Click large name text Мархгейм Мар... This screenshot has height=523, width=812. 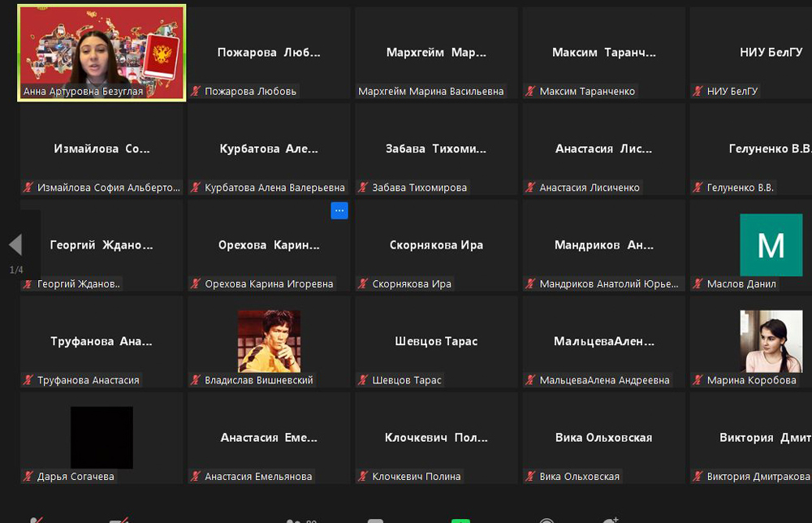coord(436,52)
